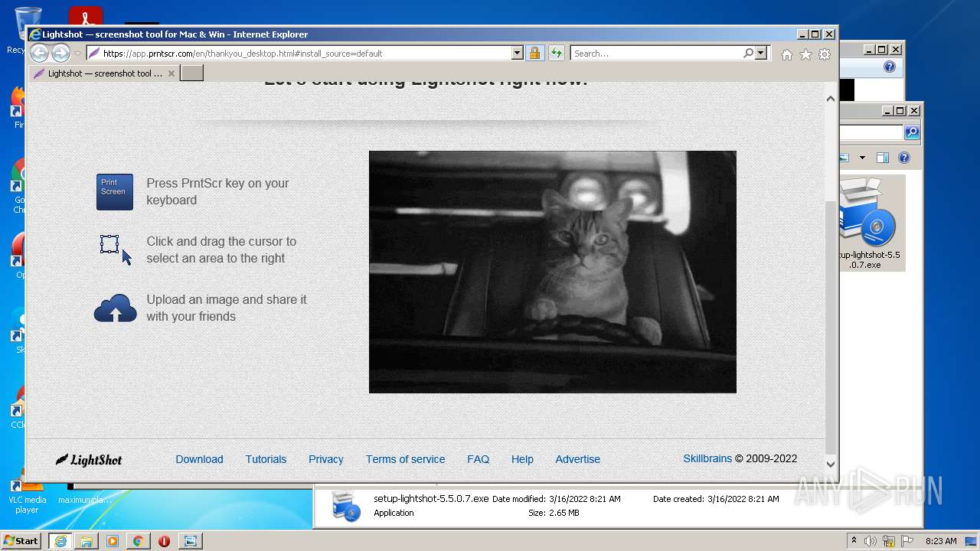The image size is (980, 551).
Task: Click the Adobe Reader desktop icon
Action: [x=85, y=17]
